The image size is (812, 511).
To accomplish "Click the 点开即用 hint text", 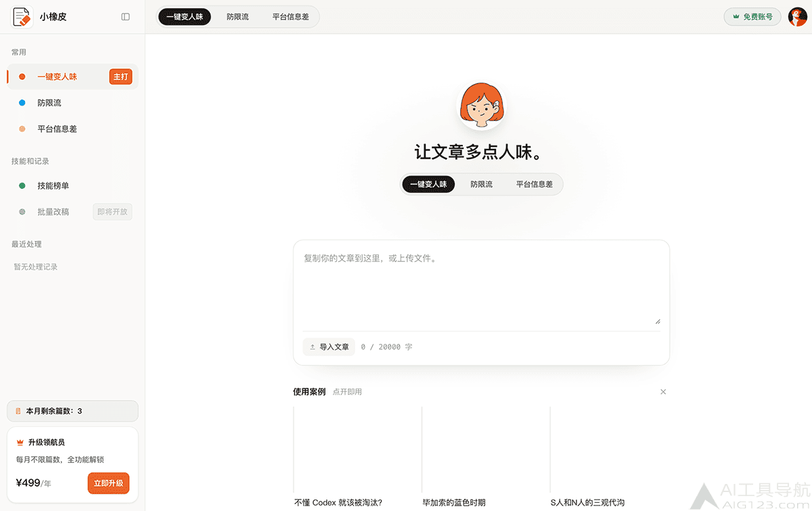I will point(347,392).
